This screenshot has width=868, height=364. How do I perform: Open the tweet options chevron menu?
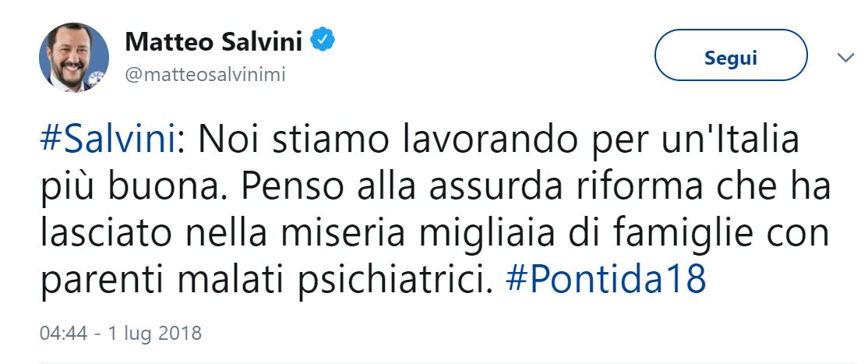click(845, 57)
